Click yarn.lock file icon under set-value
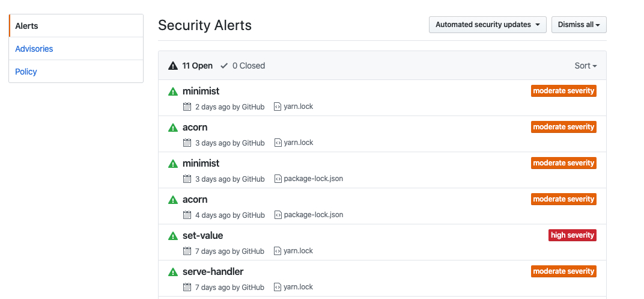644x299 pixels. 278,251
